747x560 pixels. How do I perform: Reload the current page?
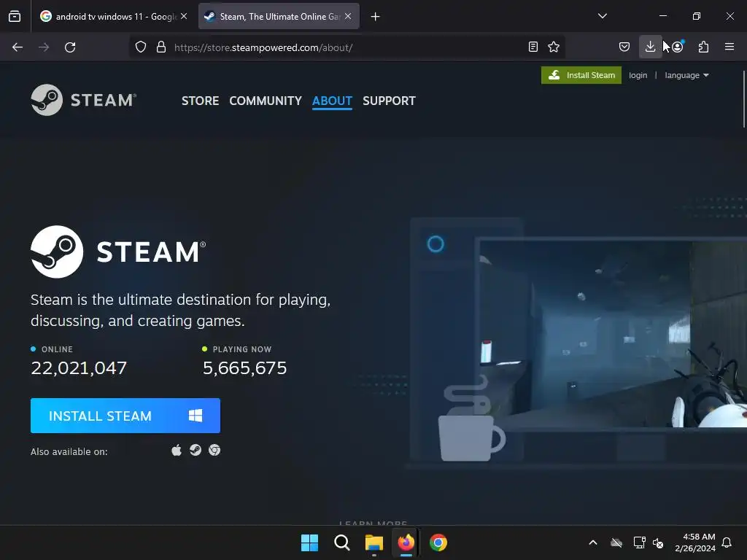(70, 47)
